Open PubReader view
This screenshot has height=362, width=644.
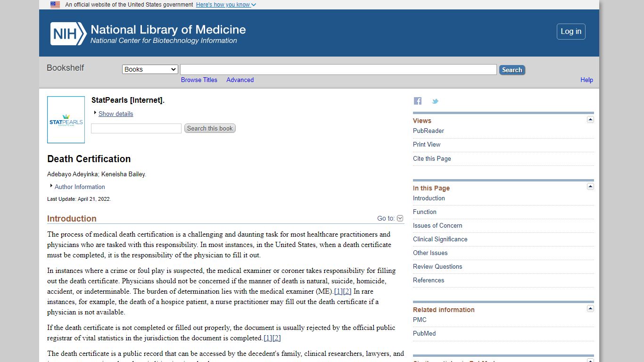point(429,131)
